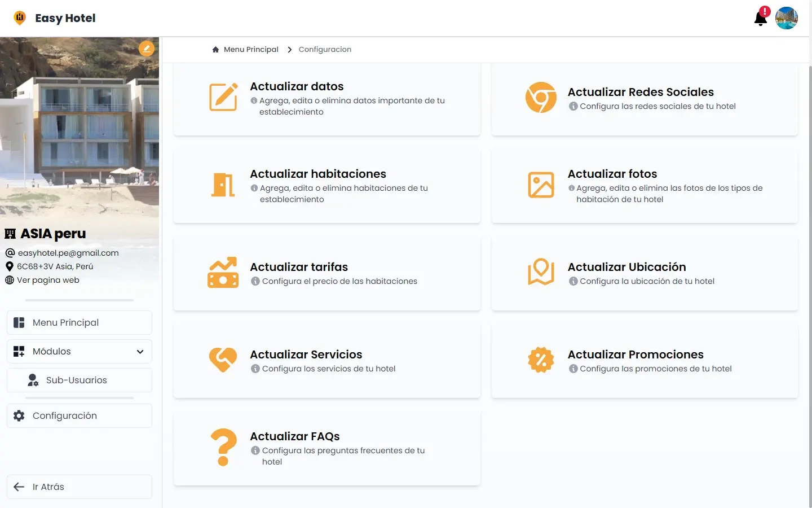The width and height of the screenshot is (812, 508).
Task: Open the profile avatar picture
Action: pyautogui.click(x=787, y=17)
